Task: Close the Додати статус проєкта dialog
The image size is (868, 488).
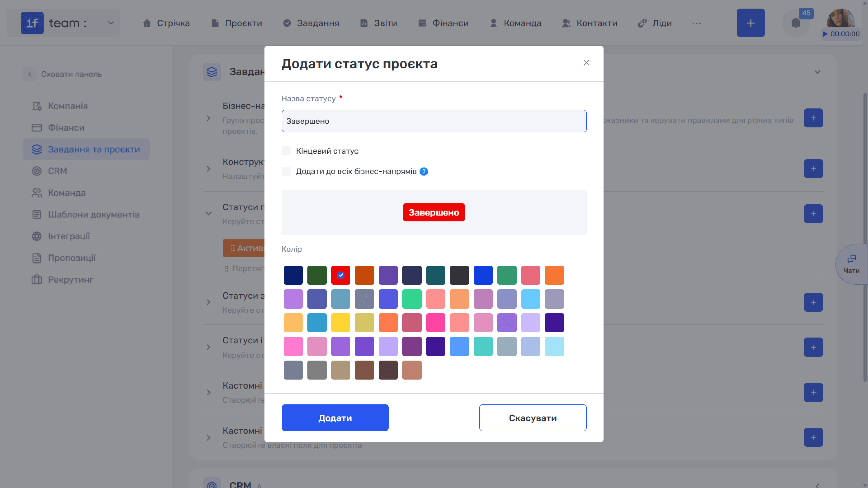Action: coord(586,63)
